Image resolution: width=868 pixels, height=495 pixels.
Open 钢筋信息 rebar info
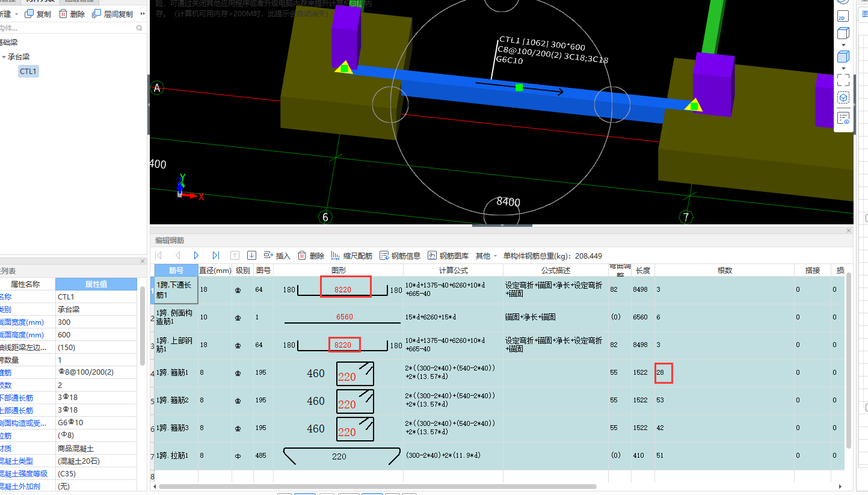pyautogui.click(x=400, y=256)
